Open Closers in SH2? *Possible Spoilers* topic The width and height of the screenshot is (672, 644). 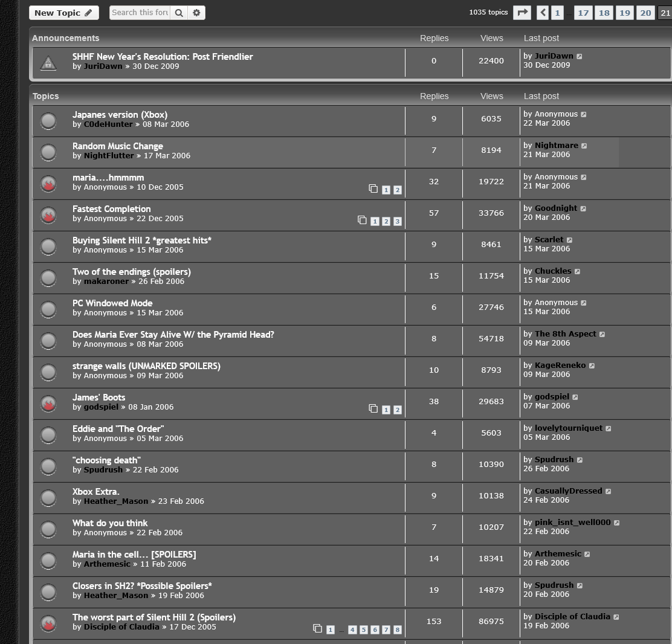tap(142, 586)
